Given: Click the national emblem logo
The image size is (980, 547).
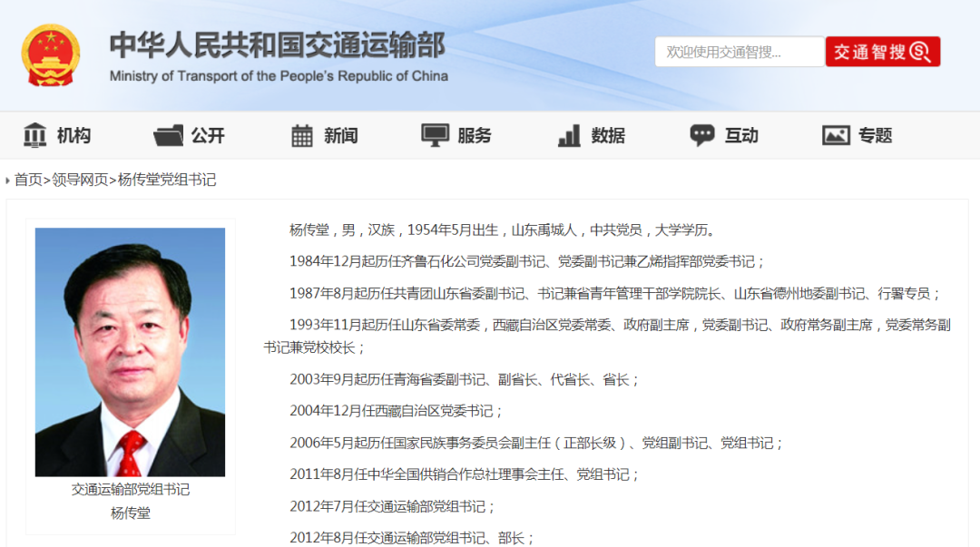Looking at the screenshot, I should (51, 55).
